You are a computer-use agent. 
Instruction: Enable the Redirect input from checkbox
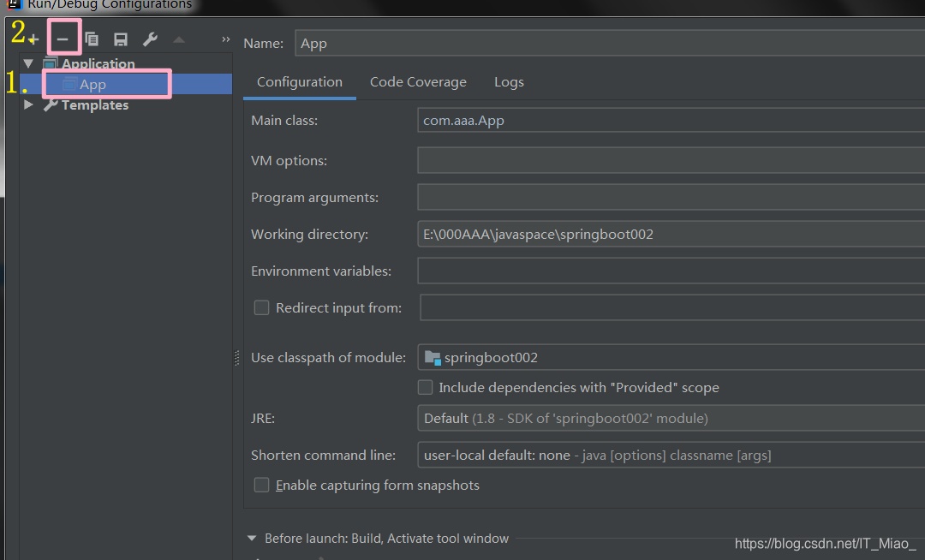[x=261, y=307]
